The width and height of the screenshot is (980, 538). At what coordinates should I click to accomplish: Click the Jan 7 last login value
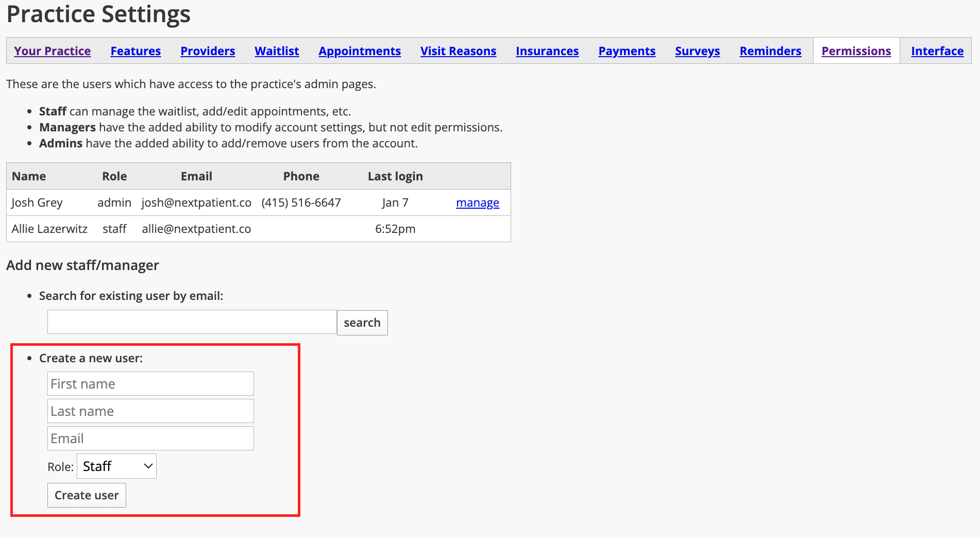(x=395, y=203)
